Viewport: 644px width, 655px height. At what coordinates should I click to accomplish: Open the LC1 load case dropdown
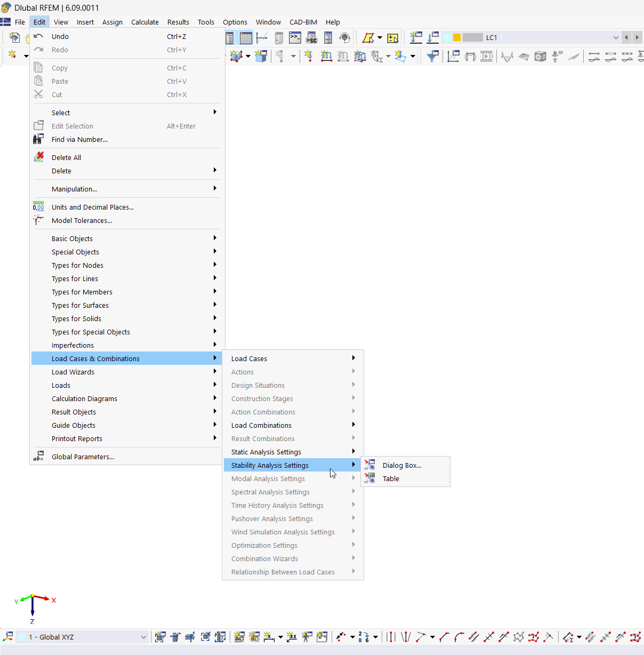pos(616,37)
